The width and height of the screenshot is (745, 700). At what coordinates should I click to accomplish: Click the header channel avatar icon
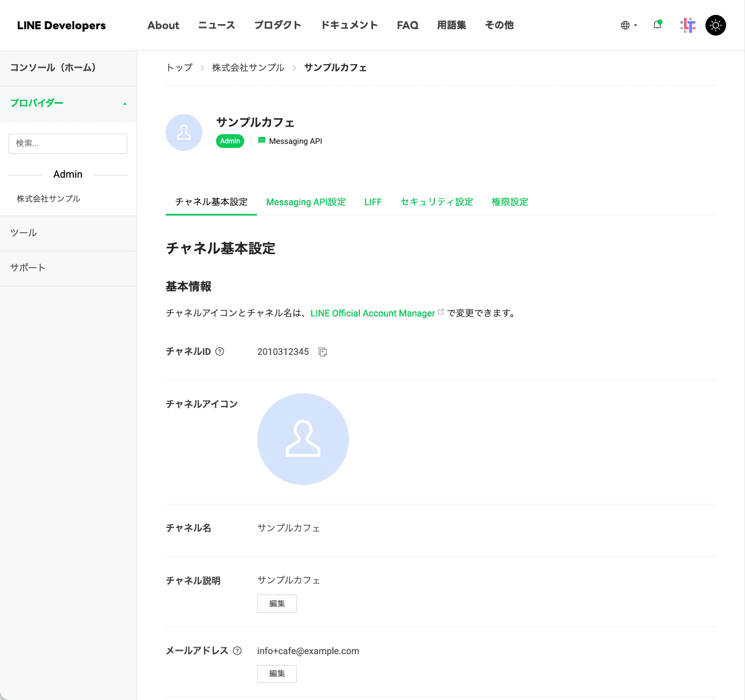tap(184, 132)
